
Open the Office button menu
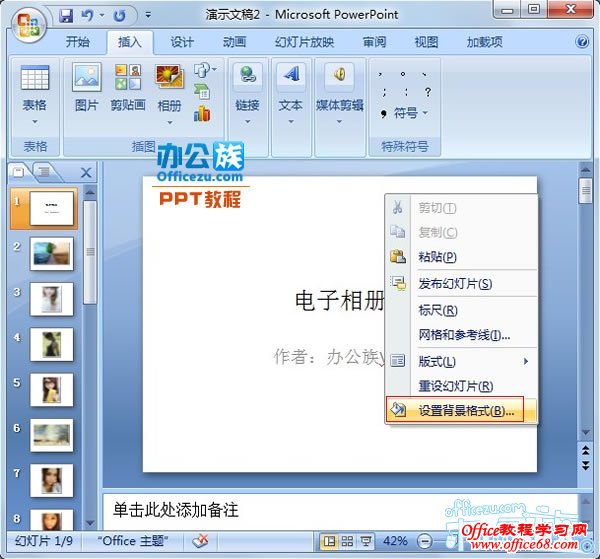pyautogui.click(x=29, y=25)
